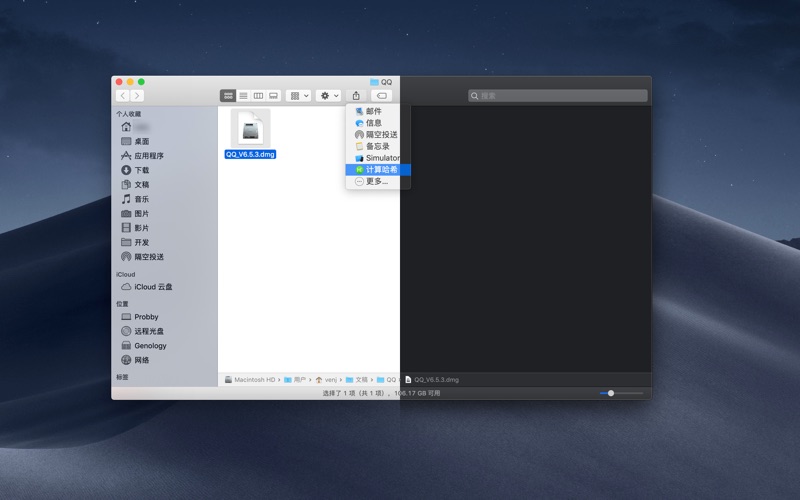Click the Finder search field
800x500 pixels.
click(x=558, y=96)
